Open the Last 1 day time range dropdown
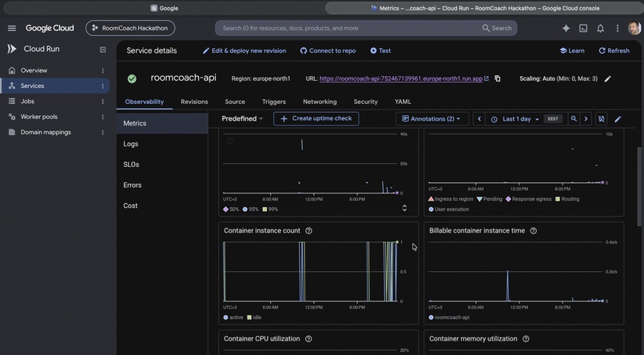 (x=515, y=119)
